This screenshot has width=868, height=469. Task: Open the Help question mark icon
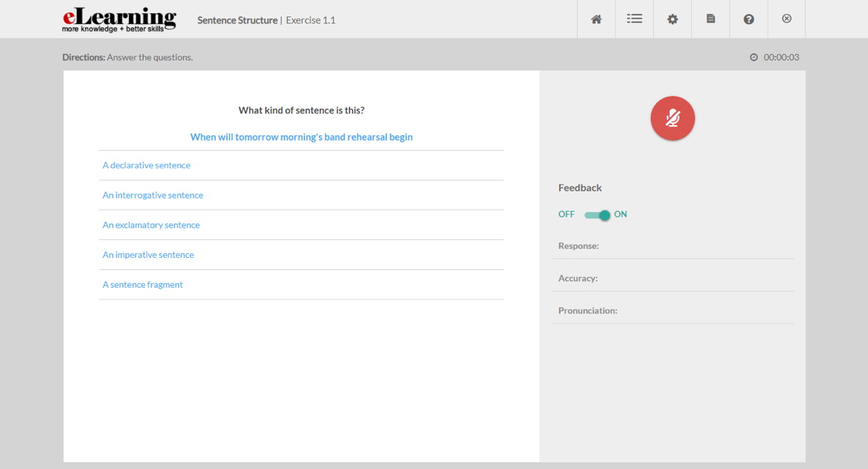pyautogui.click(x=748, y=19)
